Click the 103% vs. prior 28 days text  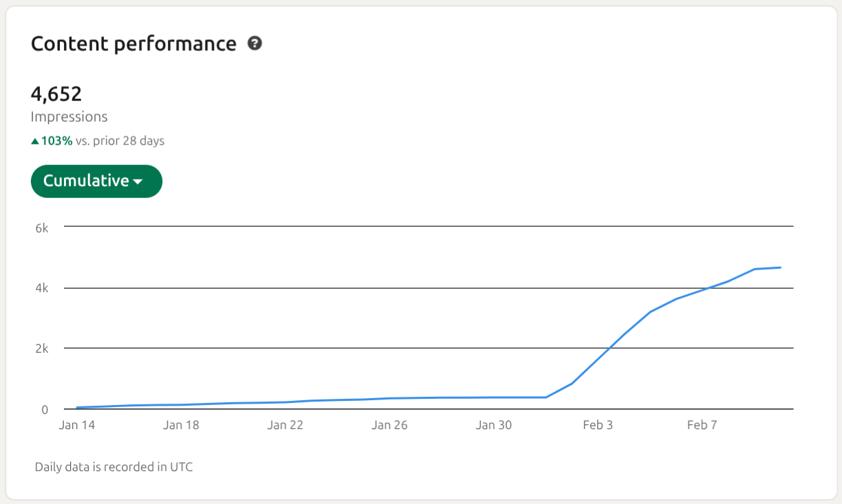coord(98,140)
